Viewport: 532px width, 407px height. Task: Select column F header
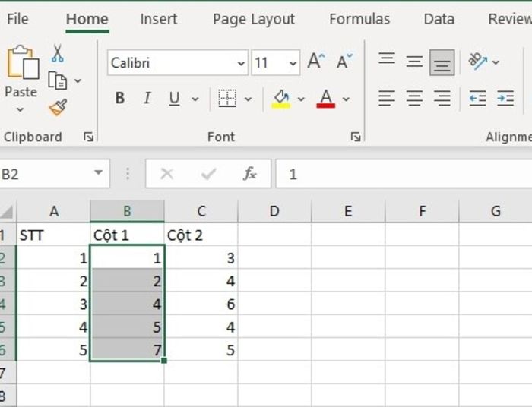pyautogui.click(x=422, y=211)
